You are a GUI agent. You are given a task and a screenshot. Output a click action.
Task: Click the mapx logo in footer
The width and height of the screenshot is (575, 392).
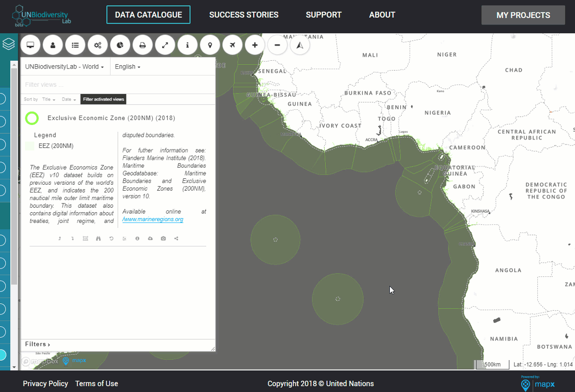[538, 384]
